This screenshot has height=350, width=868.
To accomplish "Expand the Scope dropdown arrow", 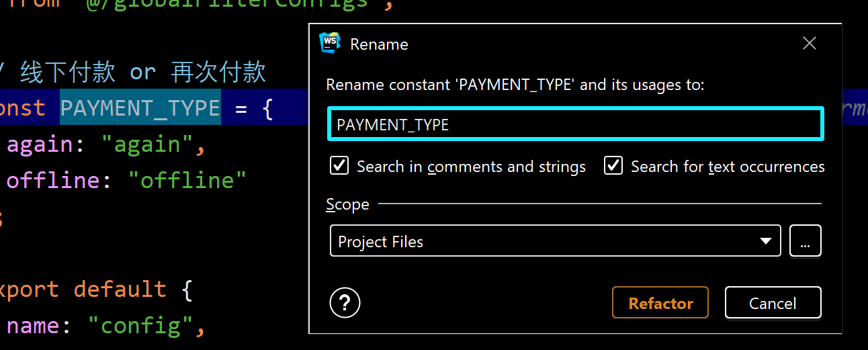I will (x=765, y=241).
